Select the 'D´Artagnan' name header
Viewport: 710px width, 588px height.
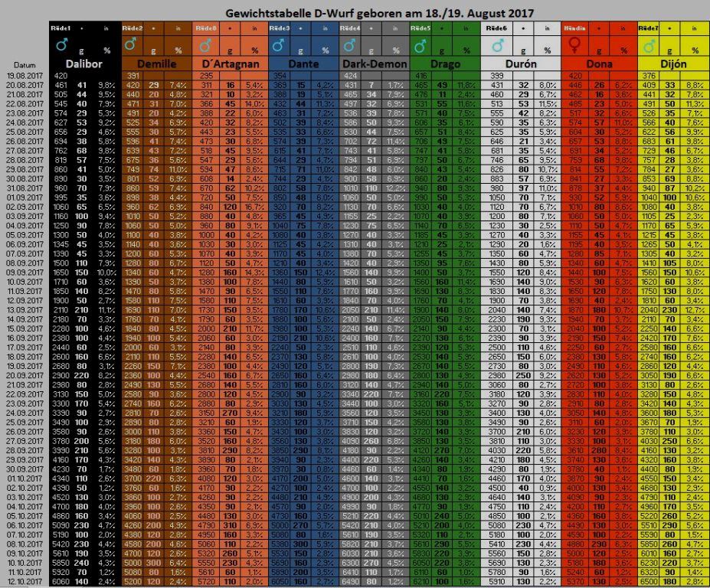click(x=231, y=64)
